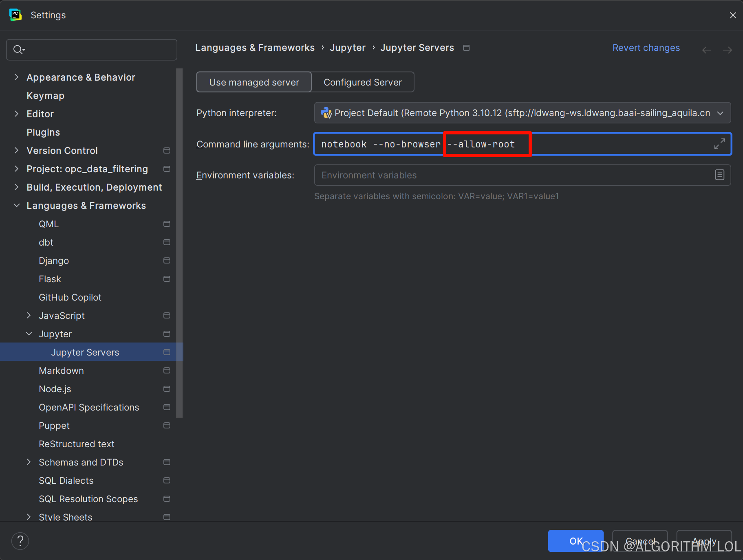The image size is (743, 560).
Task: Switch to the Configured Server tab
Action: 363,82
